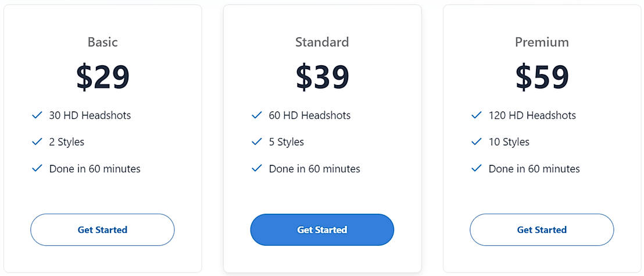Click checkmark beside 10 Styles
Image resolution: width=644 pixels, height=276 pixels.
pyautogui.click(x=477, y=141)
